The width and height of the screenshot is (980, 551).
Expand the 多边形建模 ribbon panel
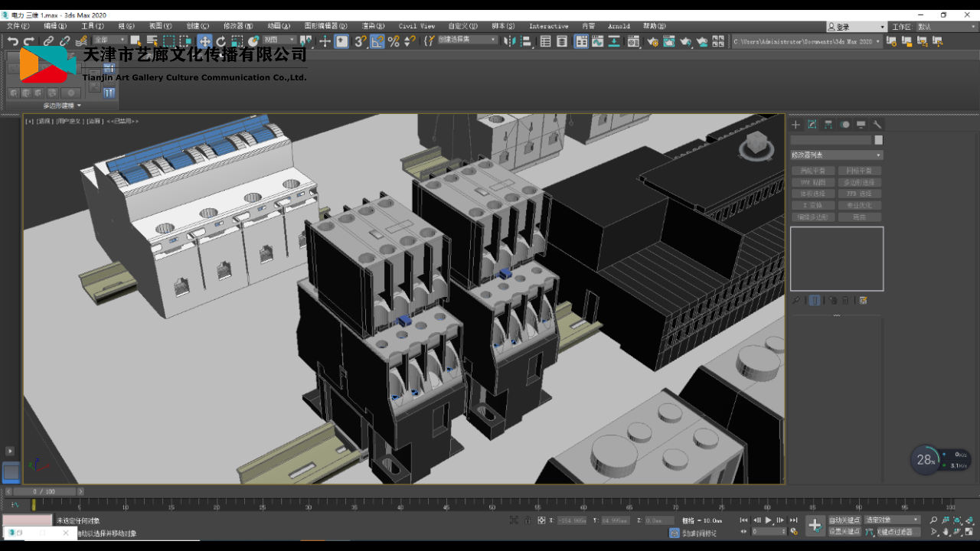(62, 106)
